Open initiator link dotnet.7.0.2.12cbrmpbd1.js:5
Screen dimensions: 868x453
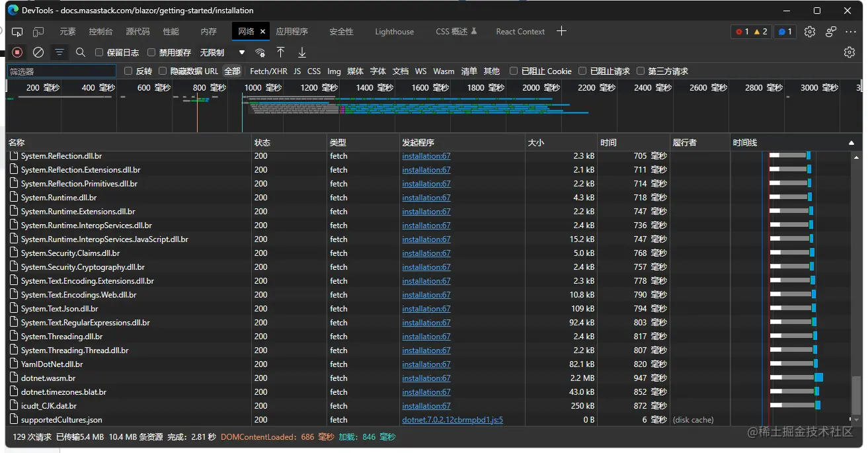(452, 420)
